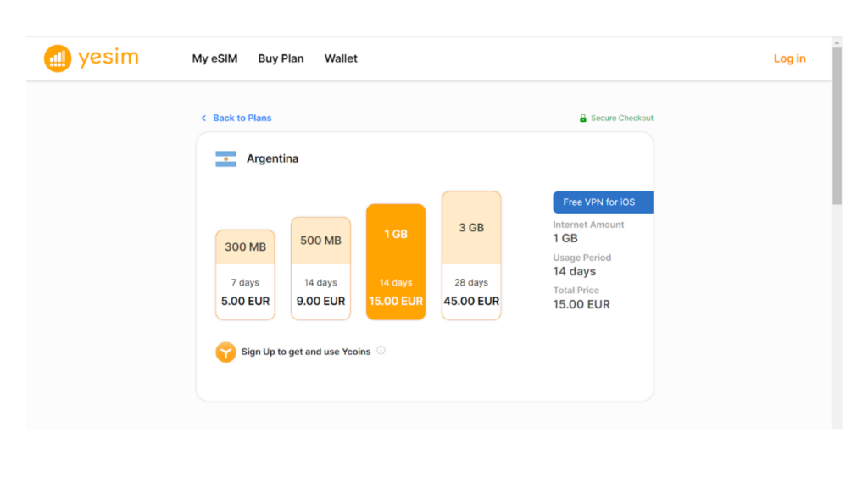This screenshot has width=868, height=488.
Task: Go to the Buy Plan page
Action: click(x=281, y=58)
